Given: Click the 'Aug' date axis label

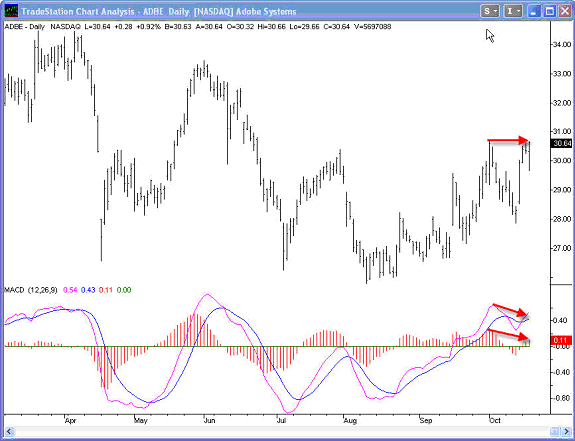Looking at the screenshot, I should click(350, 420).
